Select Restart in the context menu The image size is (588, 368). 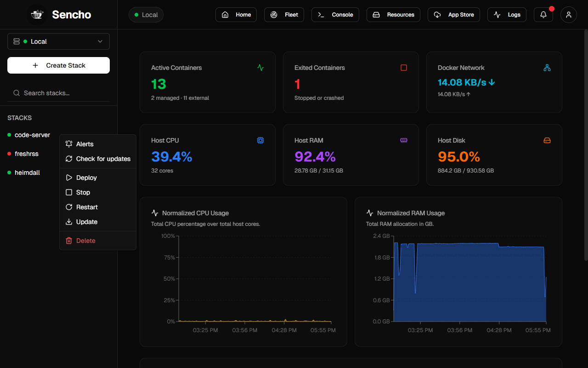[98, 207]
